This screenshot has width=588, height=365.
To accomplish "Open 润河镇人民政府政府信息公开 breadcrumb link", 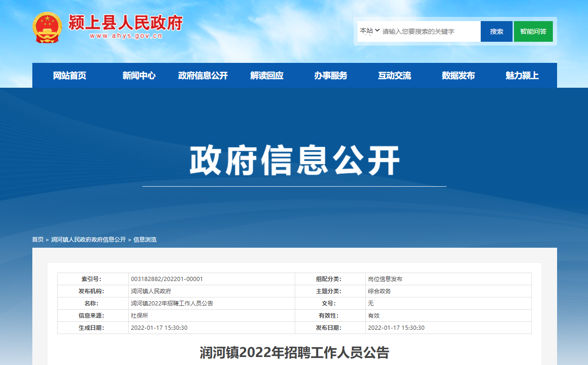I will coord(89,240).
